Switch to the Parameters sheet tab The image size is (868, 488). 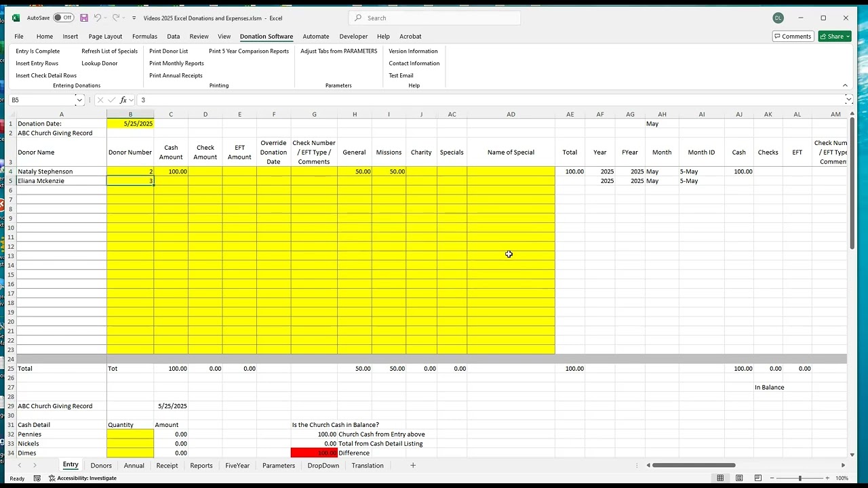[x=279, y=466]
